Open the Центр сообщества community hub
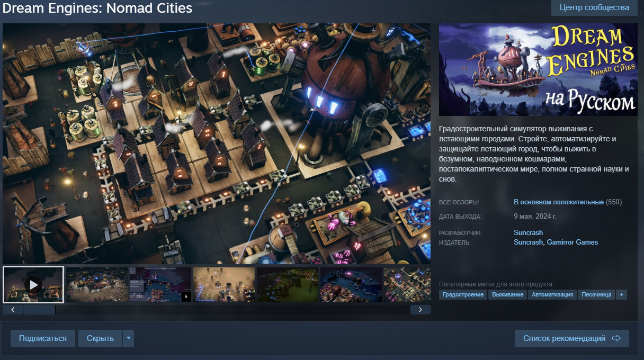This screenshot has height=360, width=644. point(594,8)
